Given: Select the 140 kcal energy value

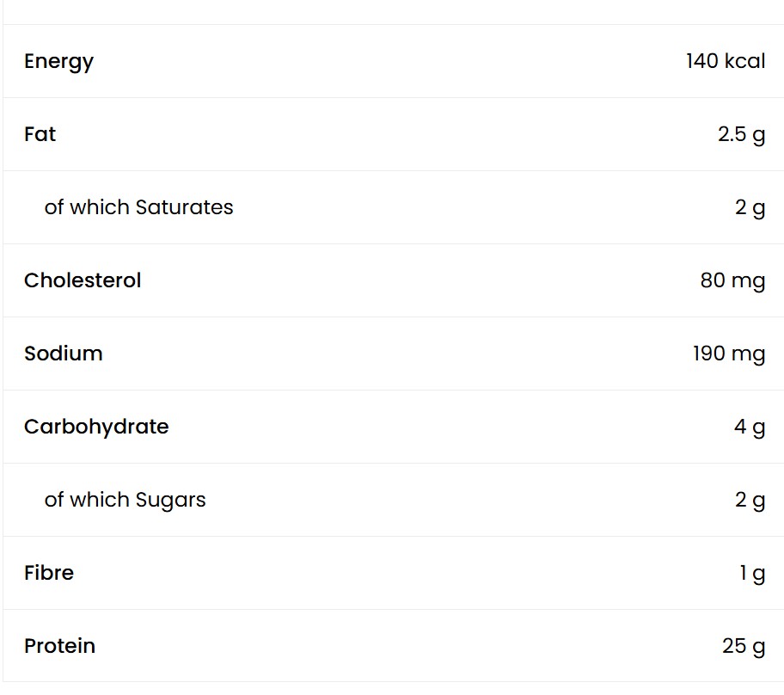Looking at the screenshot, I should [x=725, y=61].
